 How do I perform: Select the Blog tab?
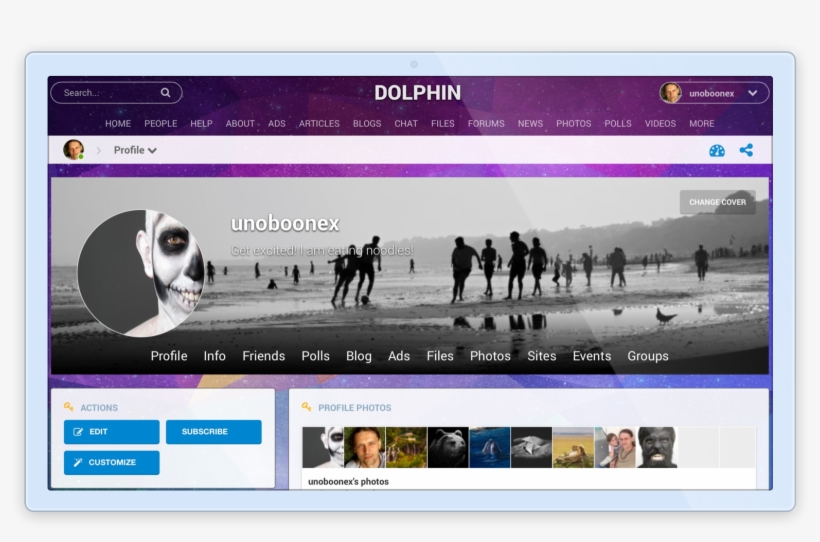tap(359, 356)
